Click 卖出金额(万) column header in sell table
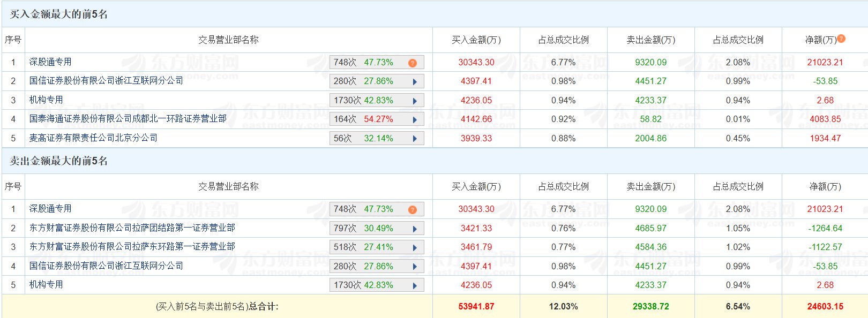This screenshot has width=868, height=318. click(650, 187)
